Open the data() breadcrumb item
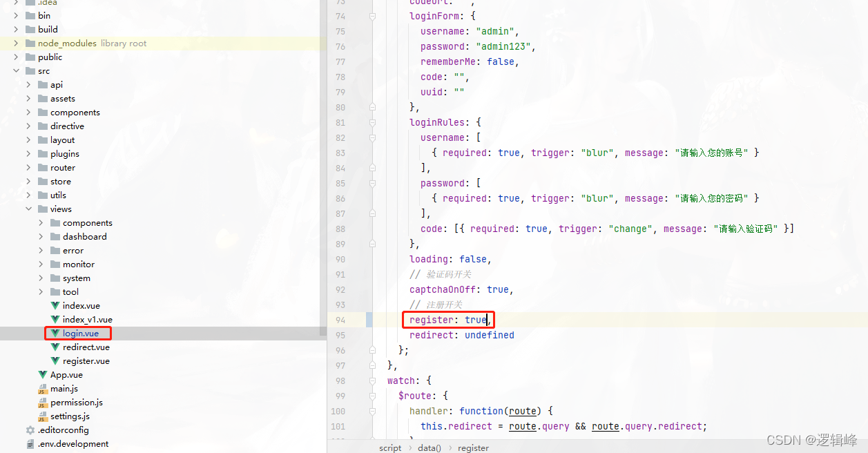 [x=429, y=447]
